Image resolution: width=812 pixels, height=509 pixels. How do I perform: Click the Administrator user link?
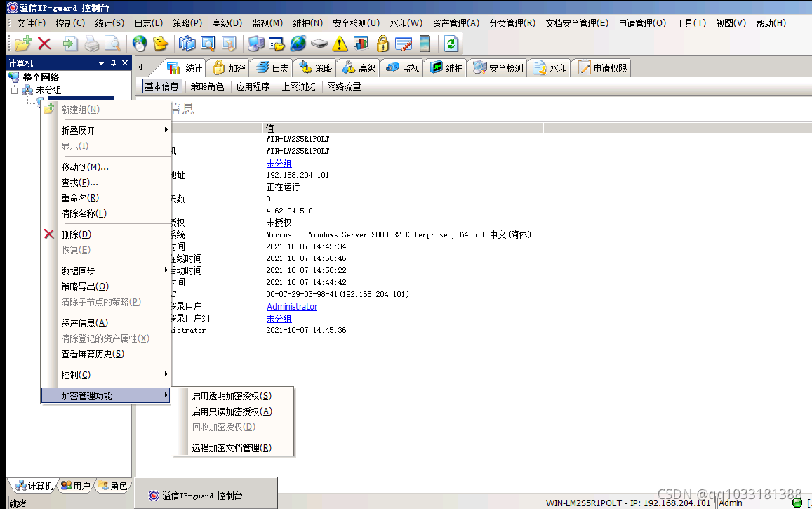click(291, 307)
